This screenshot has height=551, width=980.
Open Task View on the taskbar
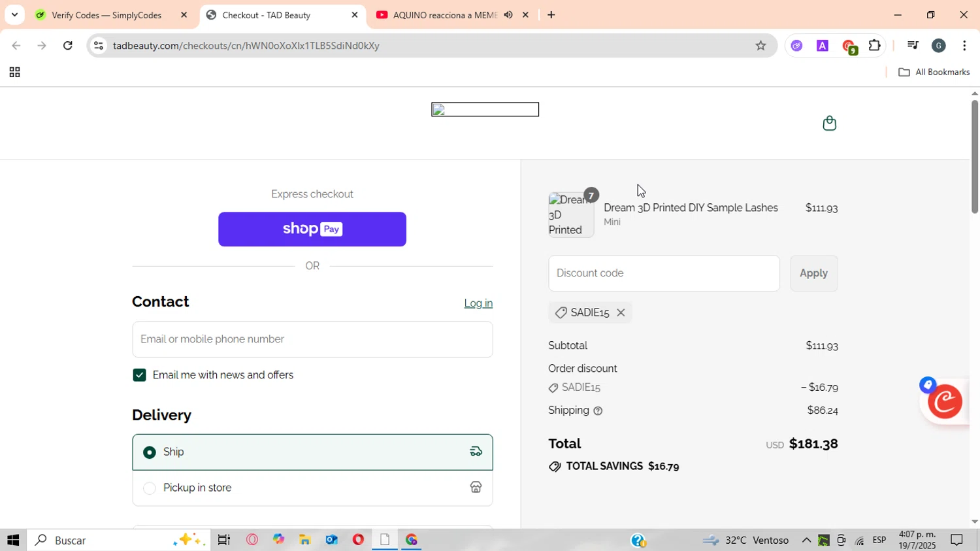point(224,541)
